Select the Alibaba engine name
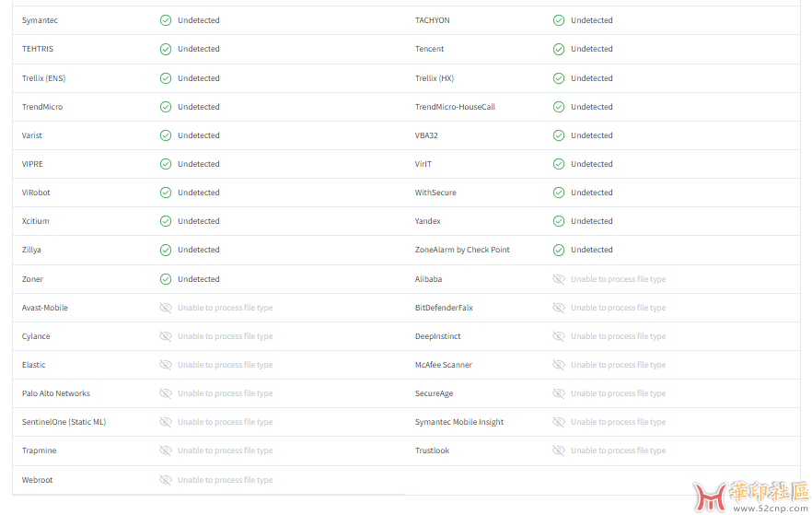The image size is (812, 515). click(428, 279)
